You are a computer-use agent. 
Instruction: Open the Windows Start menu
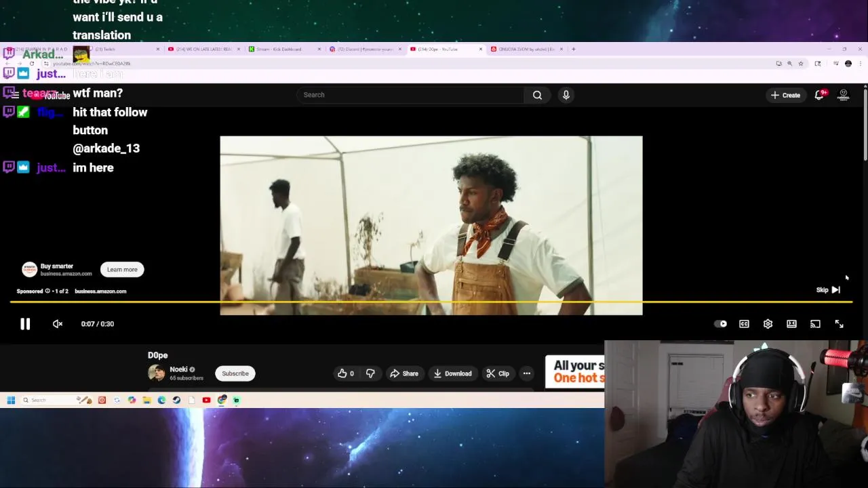pos(11,400)
